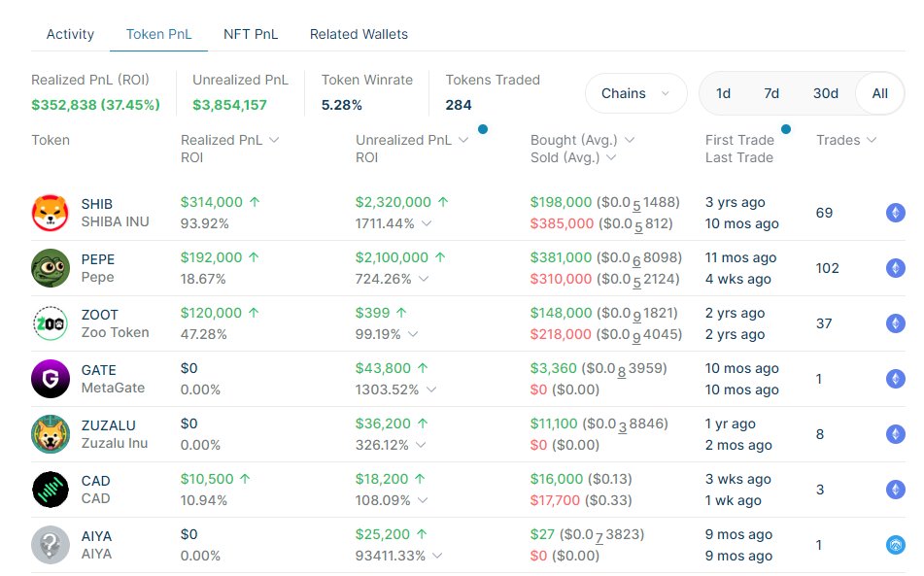Select the All time range

click(x=880, y=93)
